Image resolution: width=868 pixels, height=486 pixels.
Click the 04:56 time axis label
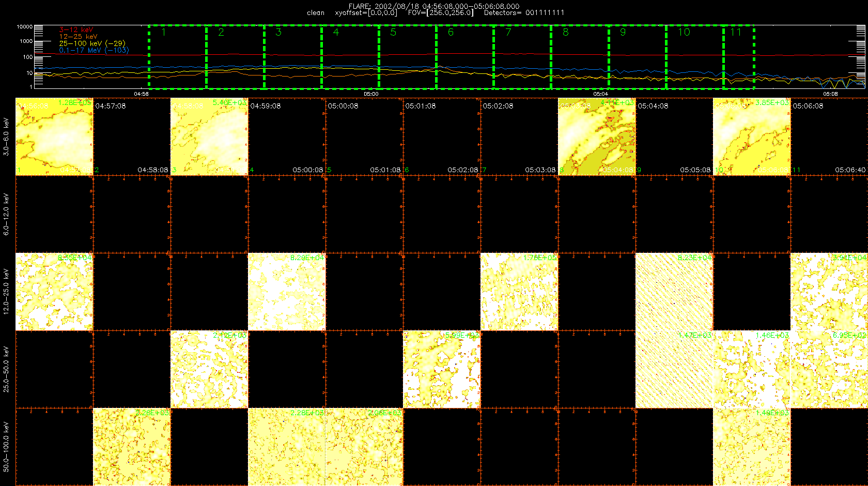pos(141,94)
